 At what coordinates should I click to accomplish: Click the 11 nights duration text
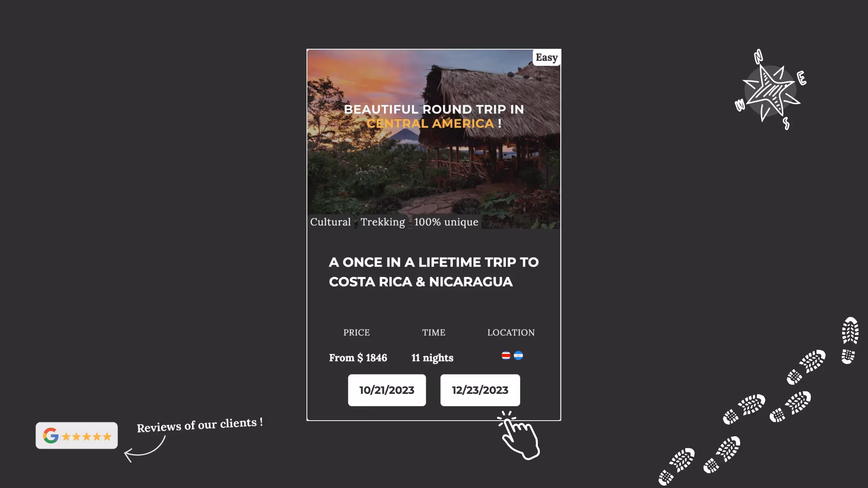[x=432, y=357]
